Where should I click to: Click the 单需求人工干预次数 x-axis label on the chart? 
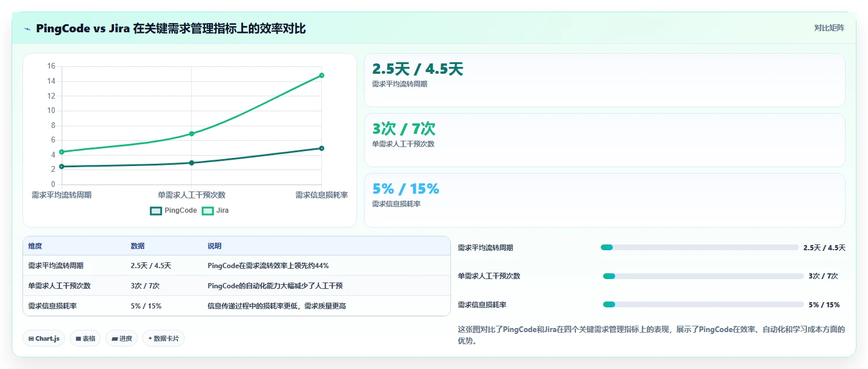(191, 195)
